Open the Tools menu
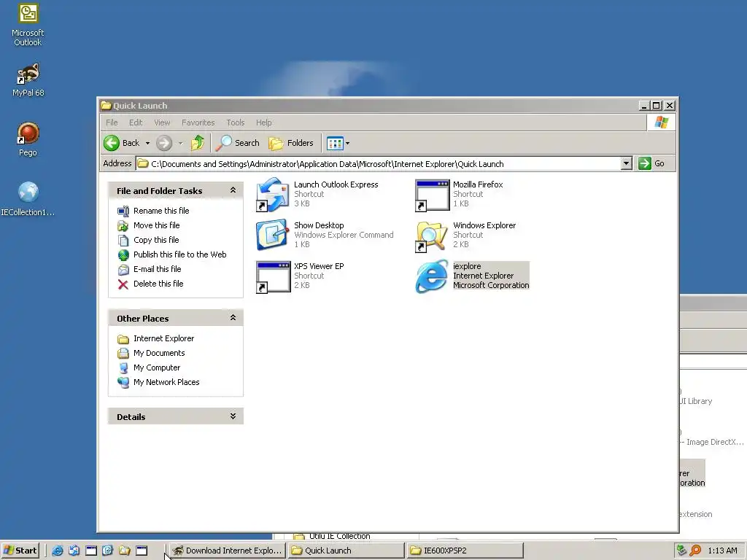747x560 pixels. pyautogui.click(x=236, y=122)
